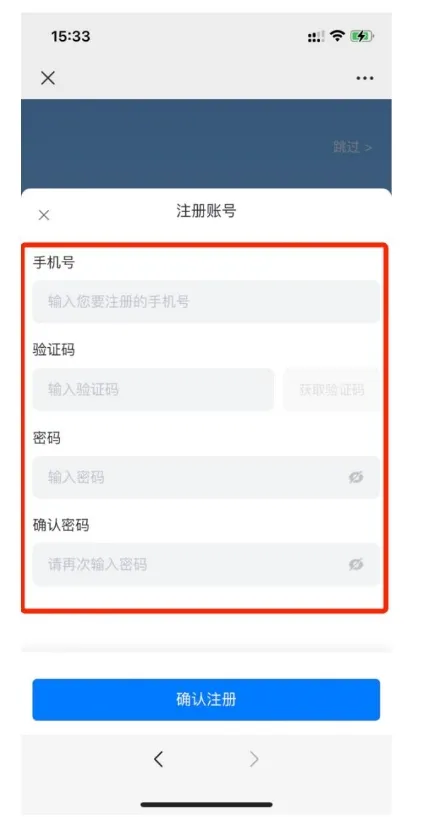Tap 获取验证码 to request code
This screenshot has height=817, width=434.
332,389
